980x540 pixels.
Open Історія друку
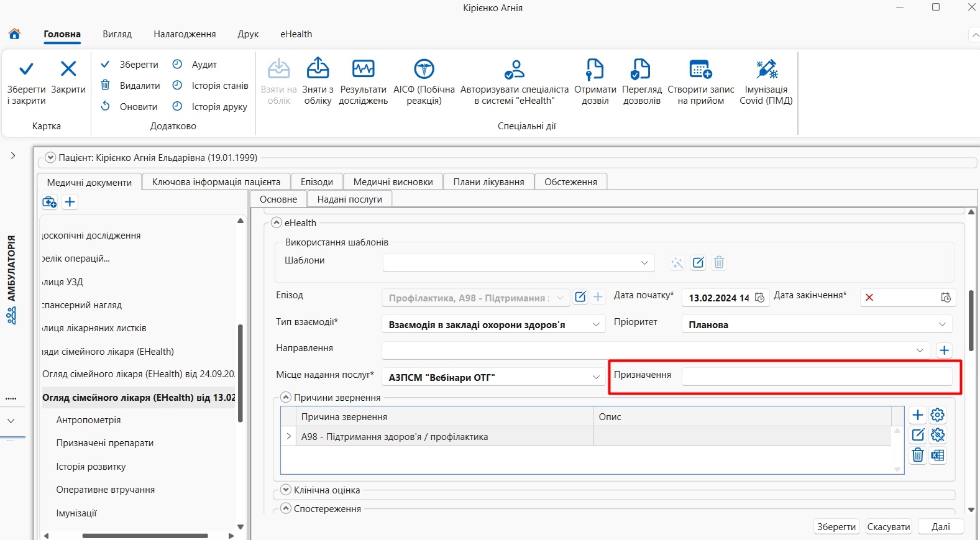209,107
